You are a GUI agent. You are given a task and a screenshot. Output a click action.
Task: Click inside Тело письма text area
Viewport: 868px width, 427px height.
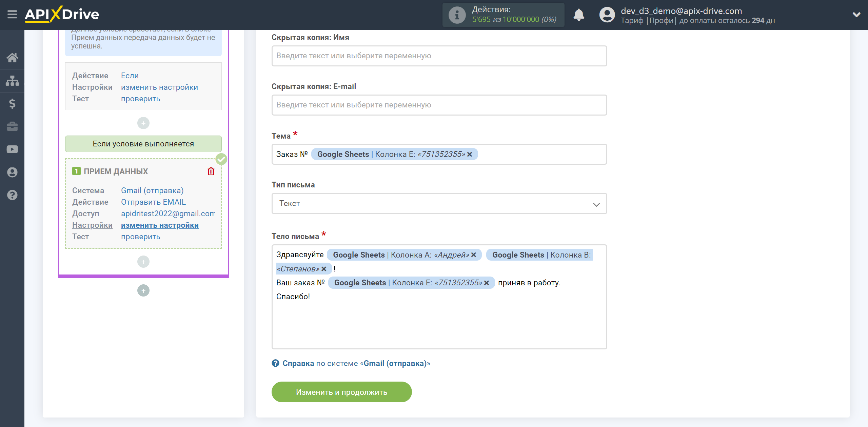click(439, 297)
